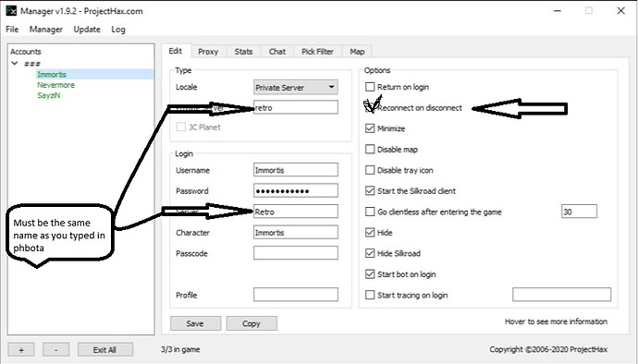Enable Go clientless after entering the game
This screenshot has height=364, width=638.
[370, 212]
